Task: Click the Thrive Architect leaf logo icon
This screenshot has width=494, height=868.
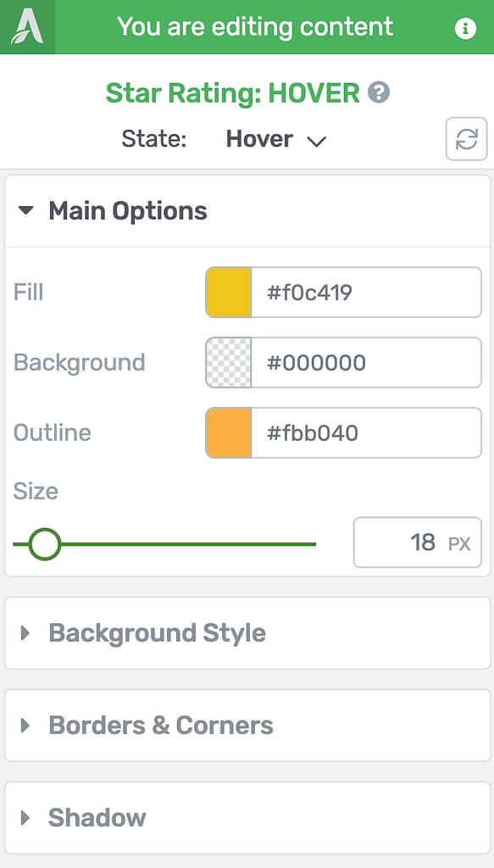Action: 28,27
